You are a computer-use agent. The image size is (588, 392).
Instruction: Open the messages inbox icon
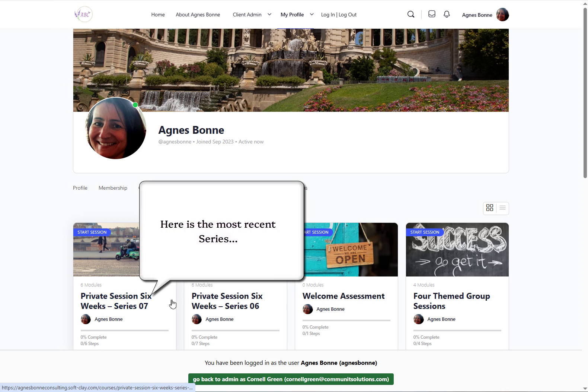pyautogui.click(x=432, y=14)
